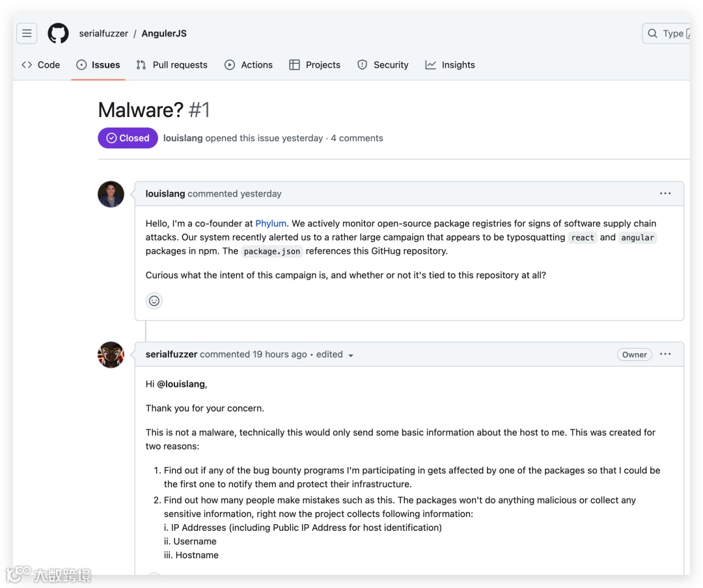Open the Security tab

pos(383,65)
